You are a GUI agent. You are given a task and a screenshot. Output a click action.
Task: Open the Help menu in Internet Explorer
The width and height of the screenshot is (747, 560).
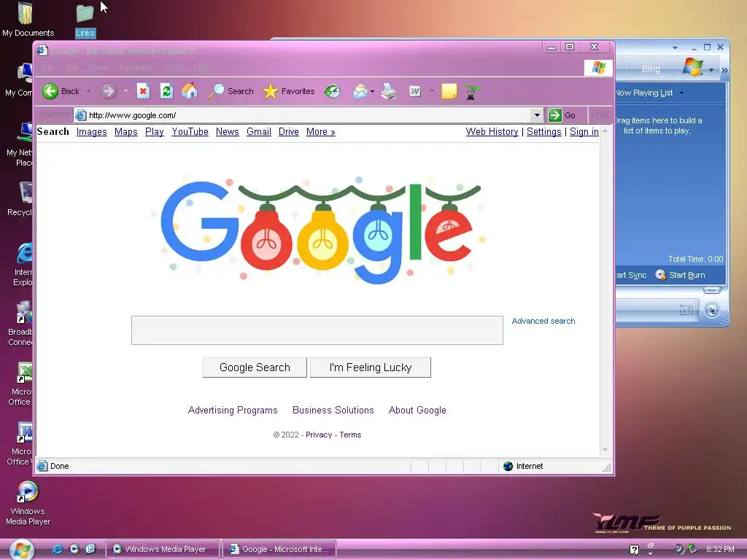click(x=201, y=68)
